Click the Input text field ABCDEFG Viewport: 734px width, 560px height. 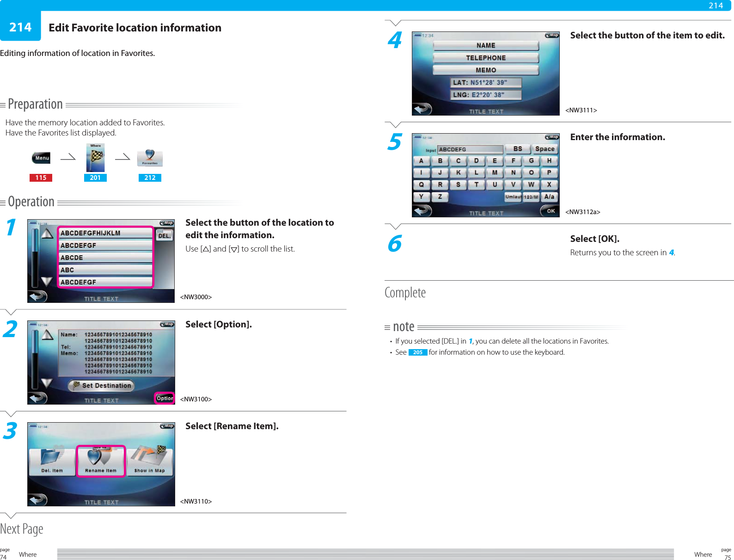pos(470,149)
